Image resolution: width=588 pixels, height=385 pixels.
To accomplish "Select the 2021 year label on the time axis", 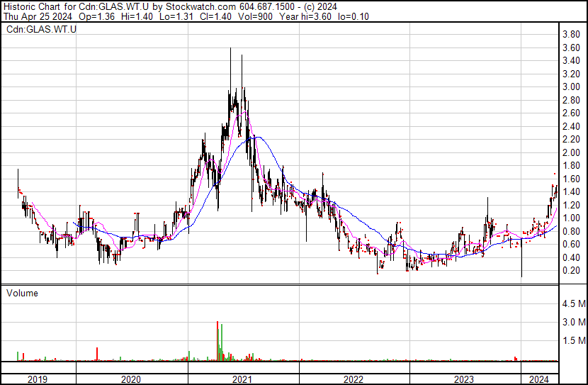I will [243, 379].
